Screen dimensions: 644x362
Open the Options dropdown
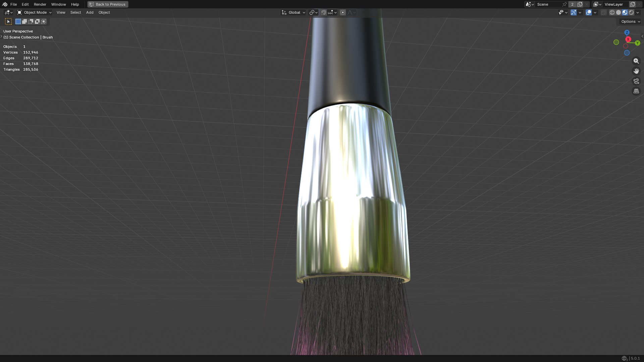(x=631, y=21)
